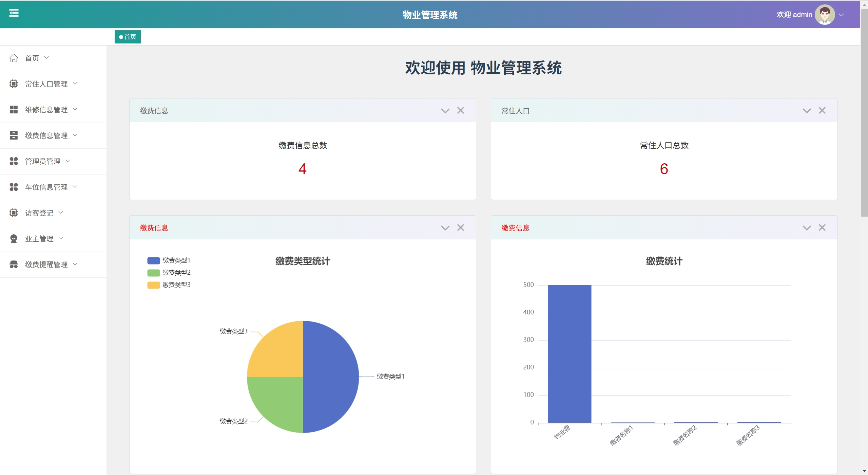Collapse the 常住人口 panel with chevron
Screen dimensions: 868x475
807,111
